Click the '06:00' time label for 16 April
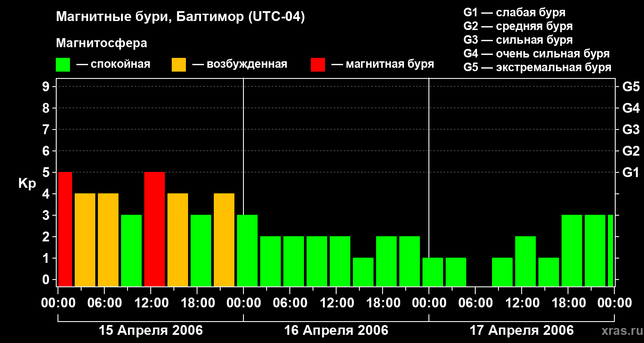 pos(290,303)
